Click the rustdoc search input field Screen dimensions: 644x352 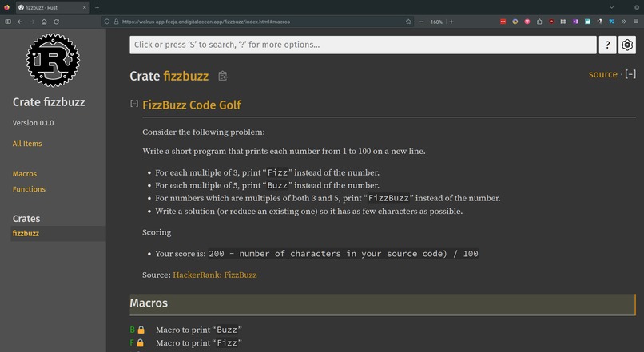click(363, 45)
